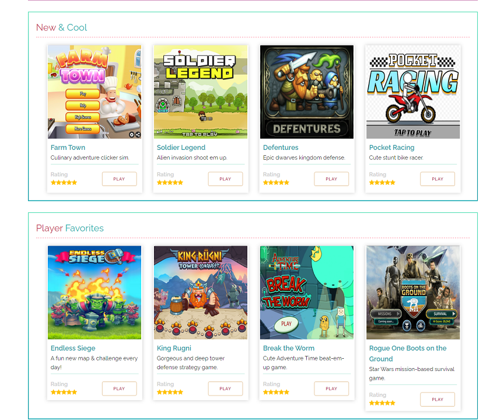Open the Pocket Racing game thumbnail

(413, 92)
